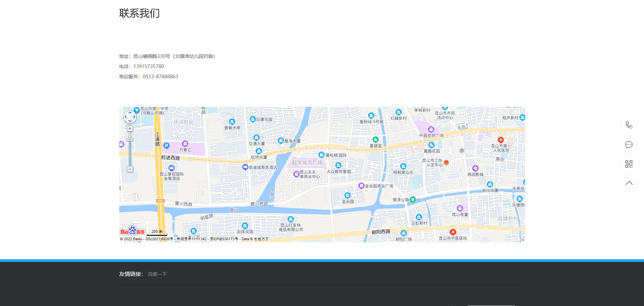Viewport: 644px width, 306px height.
Task: Open the chat message floating icon
Action: click(629, 145)
